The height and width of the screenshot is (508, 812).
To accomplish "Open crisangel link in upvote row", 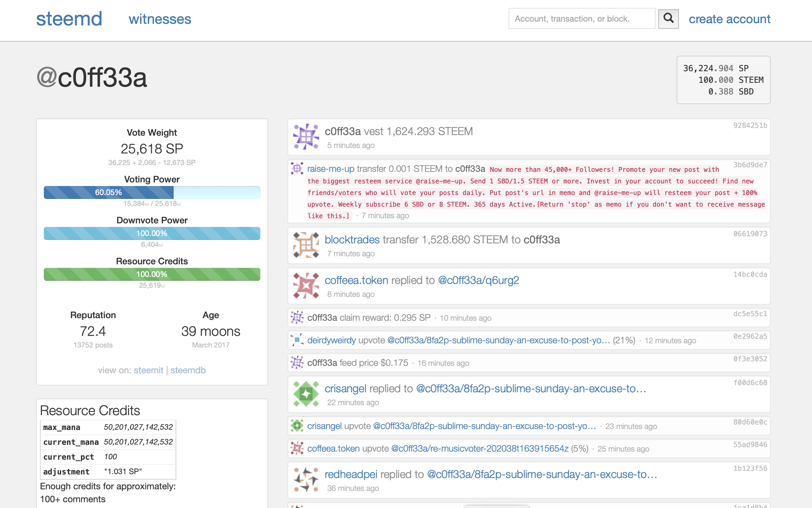I will tap(324, 426).
